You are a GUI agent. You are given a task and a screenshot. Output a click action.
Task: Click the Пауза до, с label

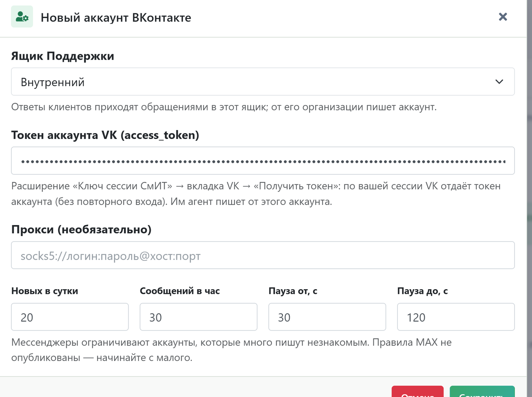[x=423, y=291]
